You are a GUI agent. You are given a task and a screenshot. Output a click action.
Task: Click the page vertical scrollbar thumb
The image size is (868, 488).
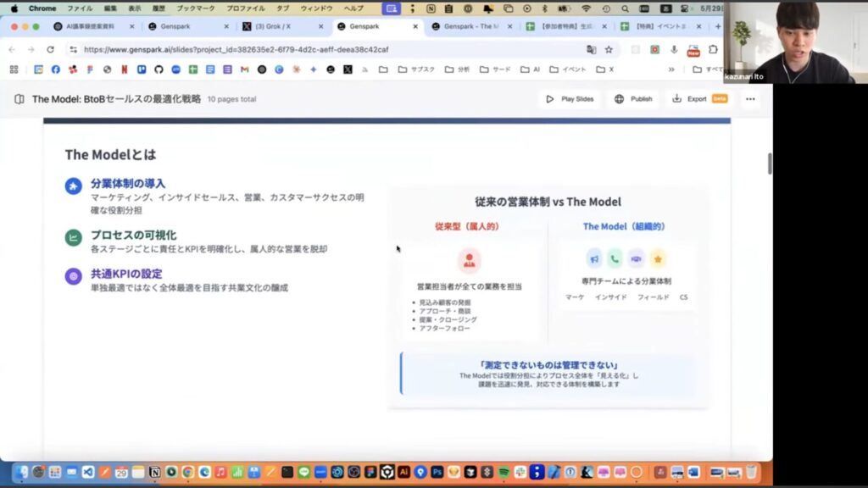[769, 164]
